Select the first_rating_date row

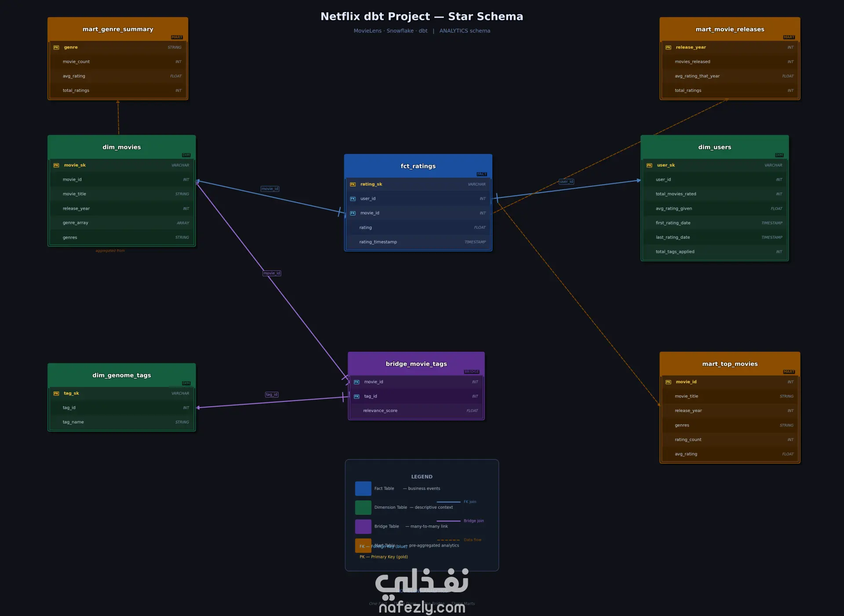tap(715, 223)
